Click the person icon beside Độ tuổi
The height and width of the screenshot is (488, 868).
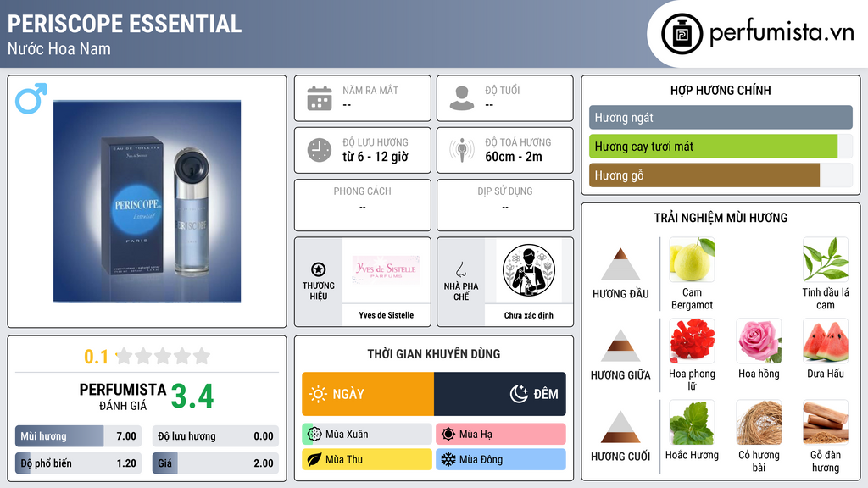(x=462, y=98)
